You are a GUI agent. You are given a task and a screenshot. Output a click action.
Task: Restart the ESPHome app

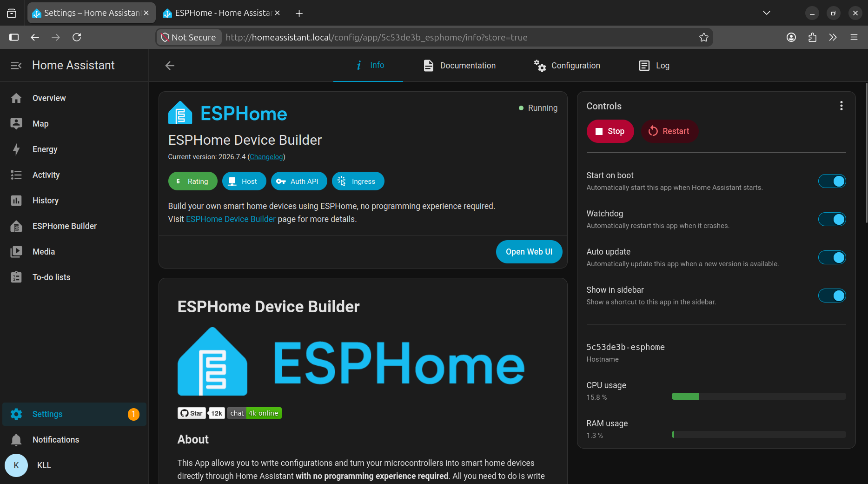point(669,131)
